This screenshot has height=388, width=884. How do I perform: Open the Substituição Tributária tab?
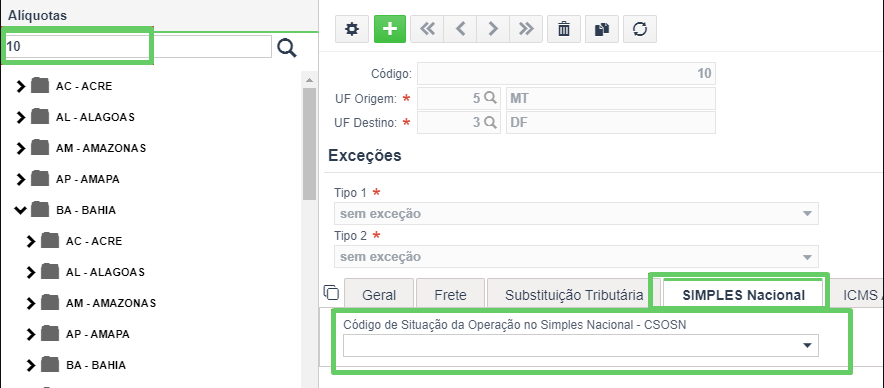coord(574,294)
